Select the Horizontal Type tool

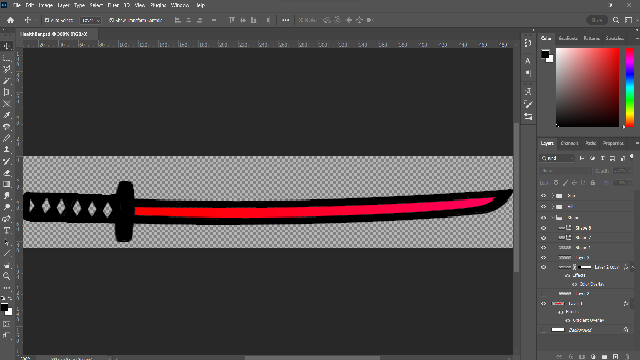click(x=7, y=231)
